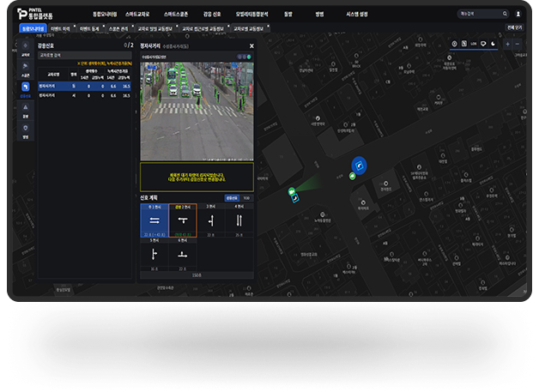The height and width of the screenshot is (392, 539).
Task: Click the PINTEL 통합플랫폼 logo
Action: pos(37,15)
